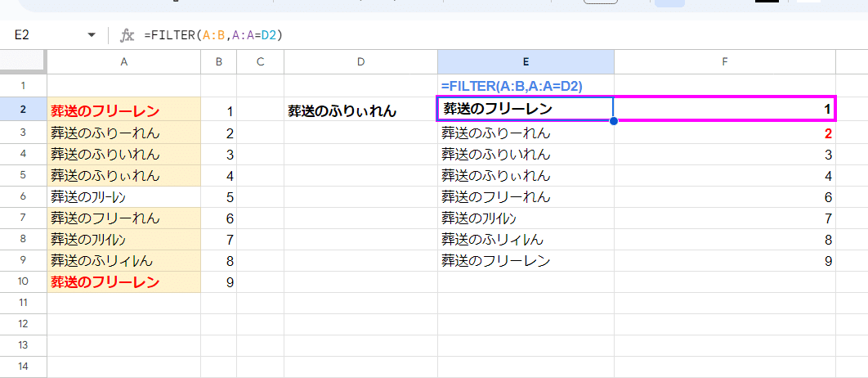Click cell E5 葬送のふりぃれん
The width and height of the screenshot is (868, 378).
(526, 176)
